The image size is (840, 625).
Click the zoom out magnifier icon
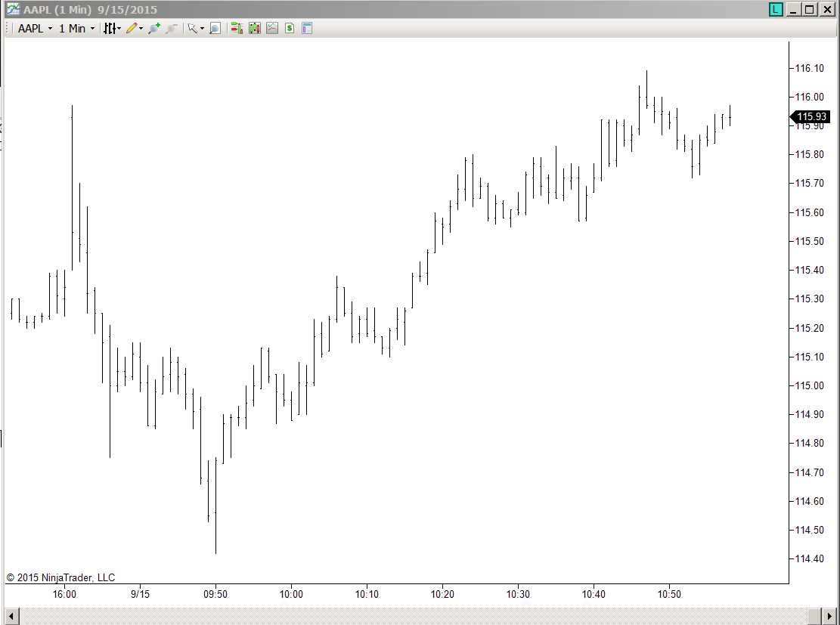(172, 29)
